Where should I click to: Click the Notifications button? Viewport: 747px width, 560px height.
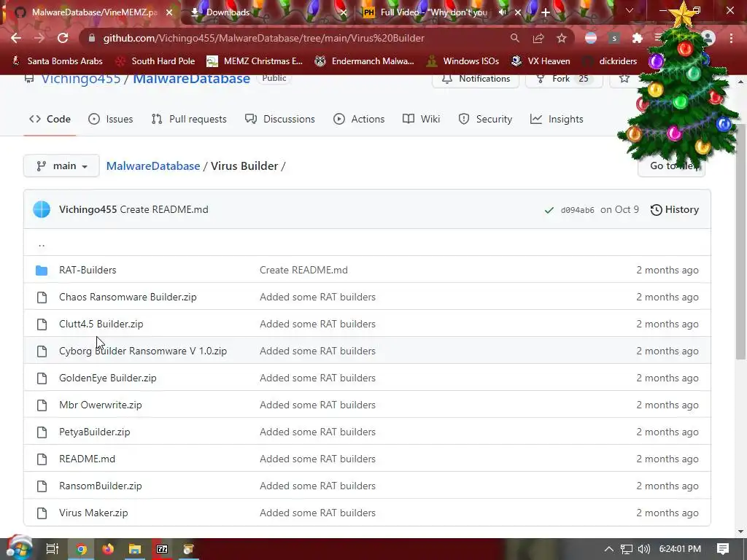[476, 79]
